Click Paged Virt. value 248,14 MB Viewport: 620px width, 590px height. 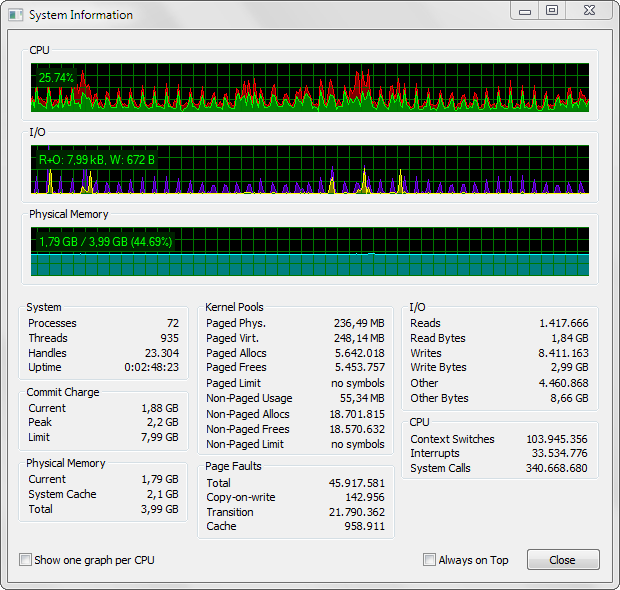point(359,338)
